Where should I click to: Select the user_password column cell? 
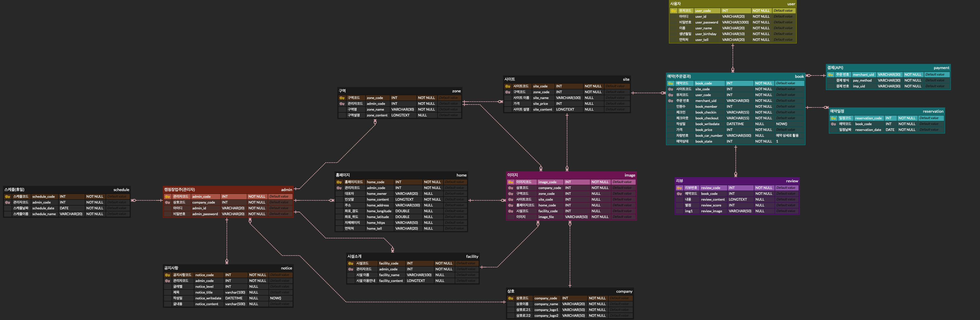(706, 22)
